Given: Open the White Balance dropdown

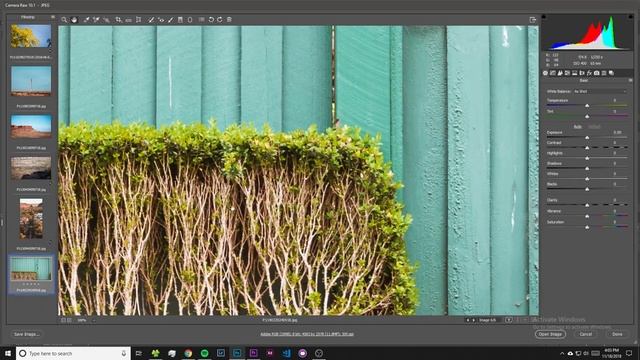Looking at the screenshot, I should pos(600,91).
